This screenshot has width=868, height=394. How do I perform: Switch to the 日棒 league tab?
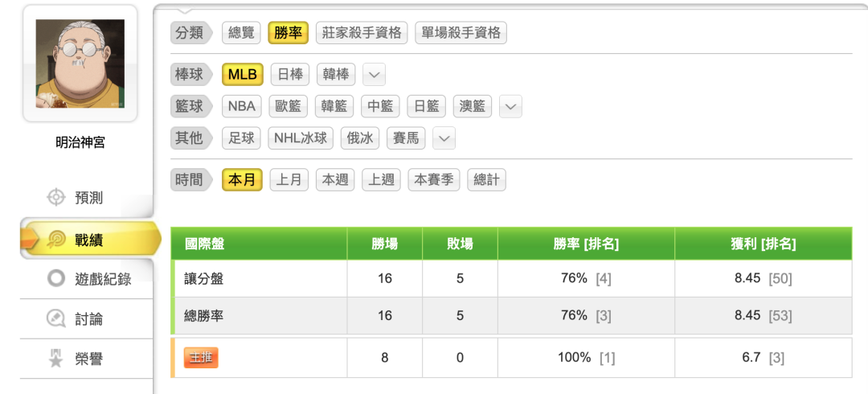pyautogui.click(x=290, y=75)
